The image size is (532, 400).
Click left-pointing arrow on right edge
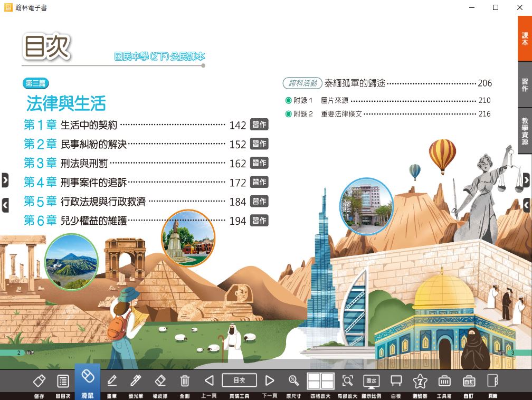pyautogui.click(x=526, y=205)
